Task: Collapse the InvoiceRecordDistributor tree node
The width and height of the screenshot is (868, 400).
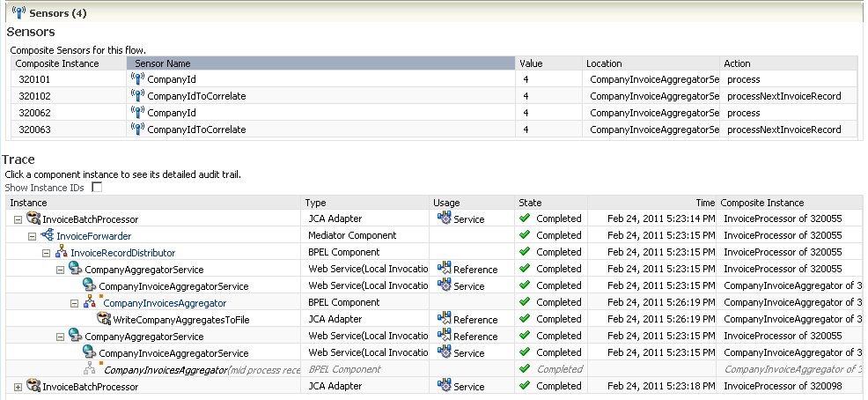Action: click(x=47, y=253)
